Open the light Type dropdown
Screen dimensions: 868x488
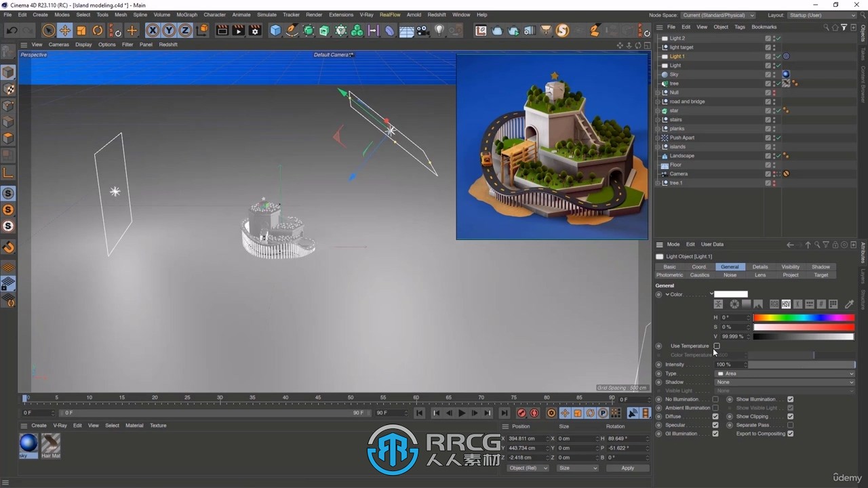point(785,373)
